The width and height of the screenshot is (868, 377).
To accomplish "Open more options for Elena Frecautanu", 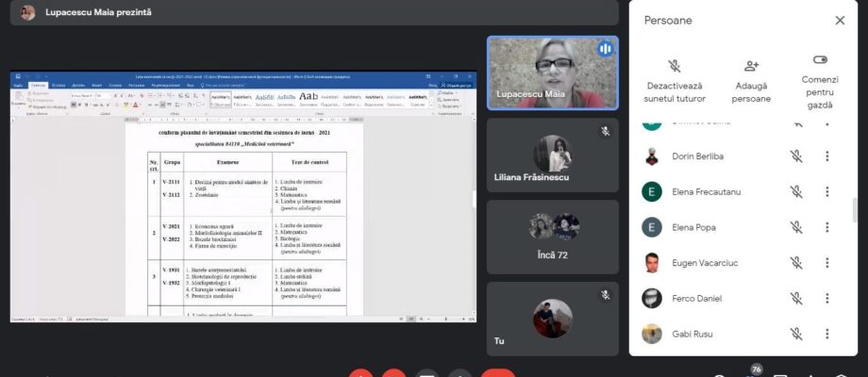I will coord(827,192).
